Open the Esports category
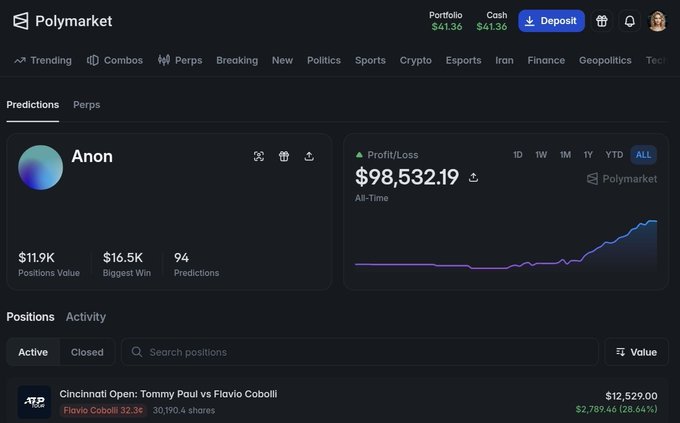This screenshot has width=680, height=423. pos(464,60)
